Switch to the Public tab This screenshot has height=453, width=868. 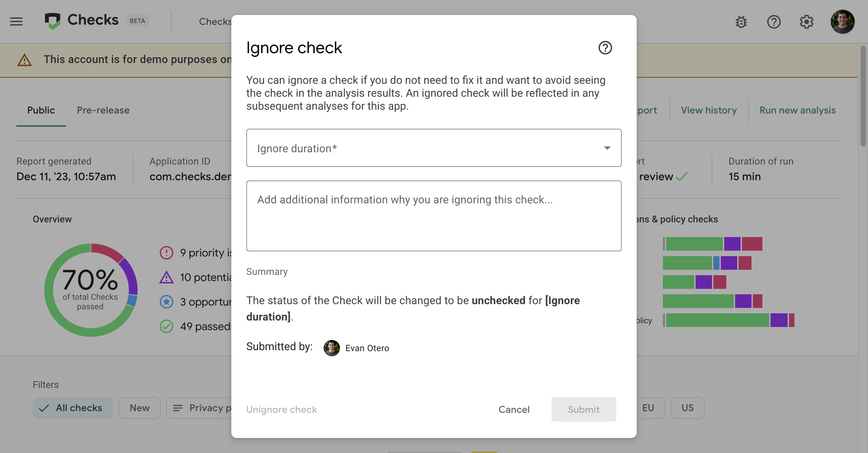click(41, 110)
